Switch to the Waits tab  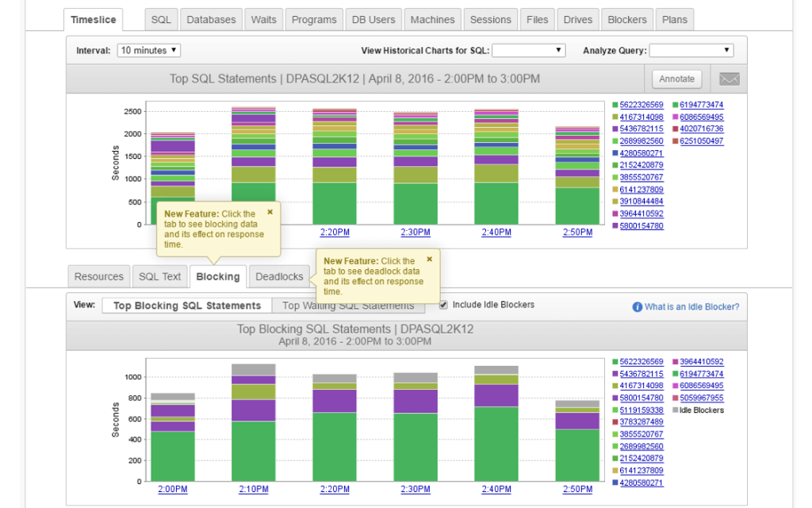coord(263,20)
